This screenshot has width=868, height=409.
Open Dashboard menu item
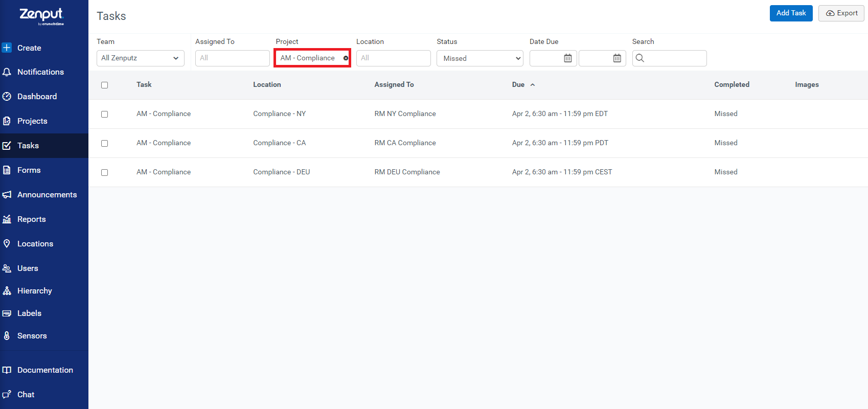37,97
